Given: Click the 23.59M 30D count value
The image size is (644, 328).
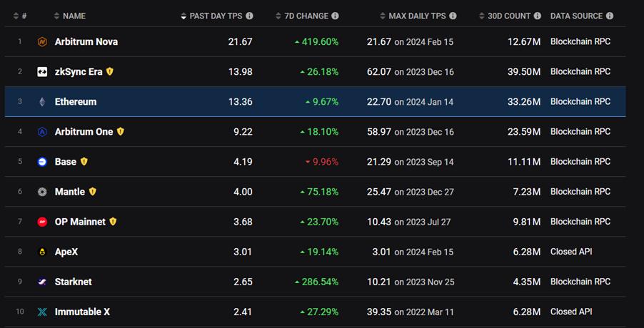Looking at the screenshot, I should click(x=524, y=132).
